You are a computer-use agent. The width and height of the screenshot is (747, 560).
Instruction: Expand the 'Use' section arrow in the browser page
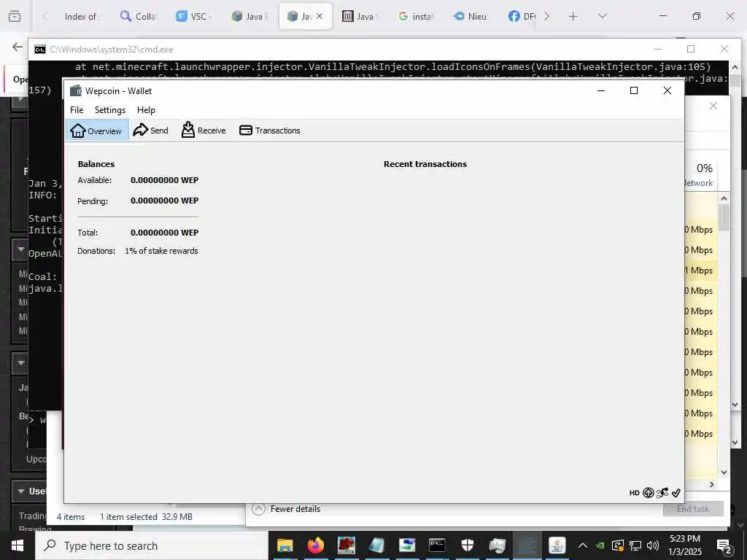(x=21, y=491)
